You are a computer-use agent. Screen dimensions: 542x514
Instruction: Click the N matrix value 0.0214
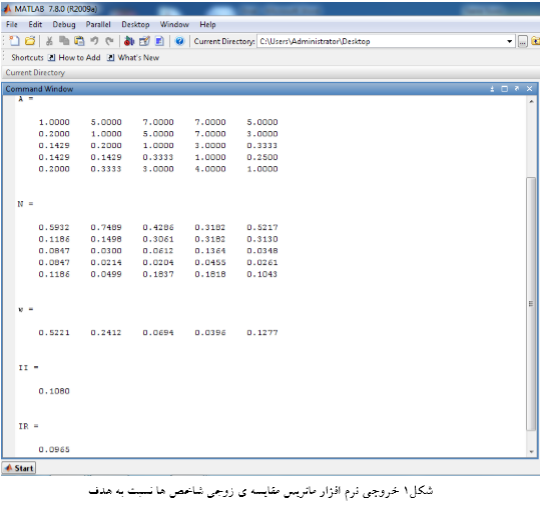(106, 263)
